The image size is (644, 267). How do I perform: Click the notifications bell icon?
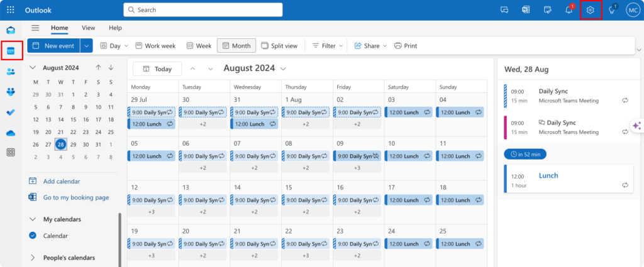click(569, 10)
